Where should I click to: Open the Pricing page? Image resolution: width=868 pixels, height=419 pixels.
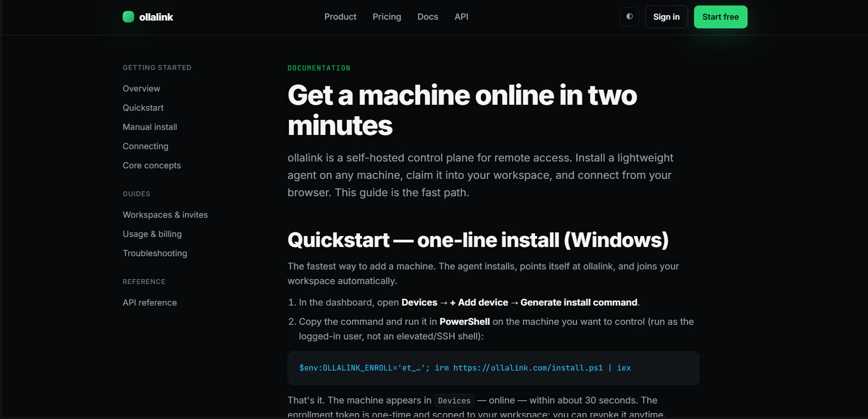point(387,17)
